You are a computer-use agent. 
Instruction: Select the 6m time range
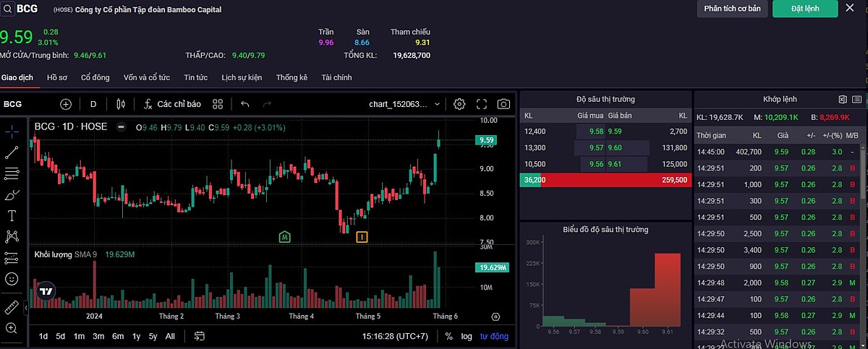coord(117,336)
